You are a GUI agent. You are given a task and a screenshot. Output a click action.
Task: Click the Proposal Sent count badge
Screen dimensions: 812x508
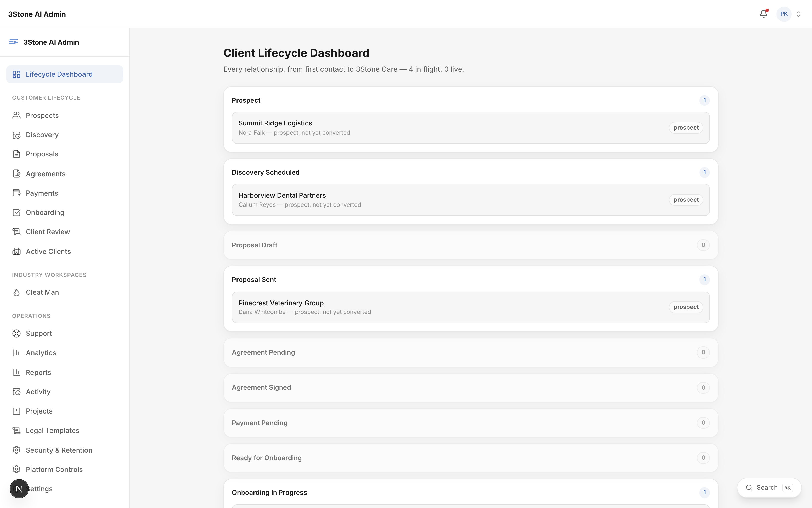pyautogui.click(x=704, y=280)
